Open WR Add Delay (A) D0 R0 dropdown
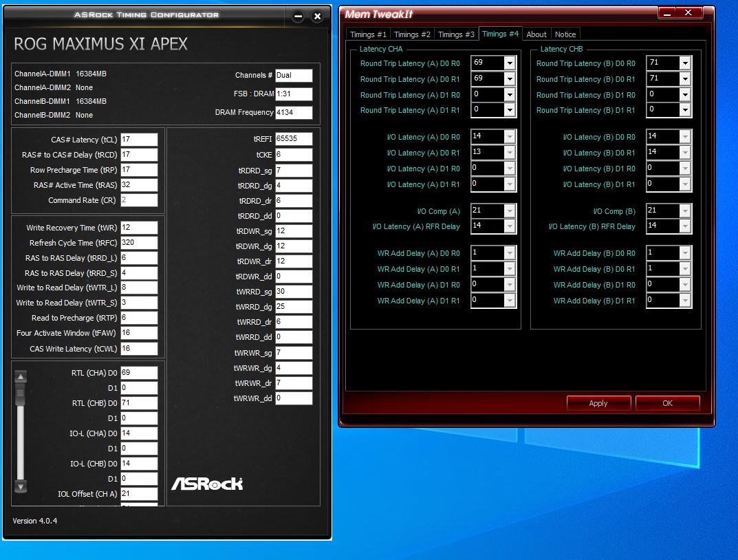The width and height of the screenshot is (738, 560). click(510, 253)
